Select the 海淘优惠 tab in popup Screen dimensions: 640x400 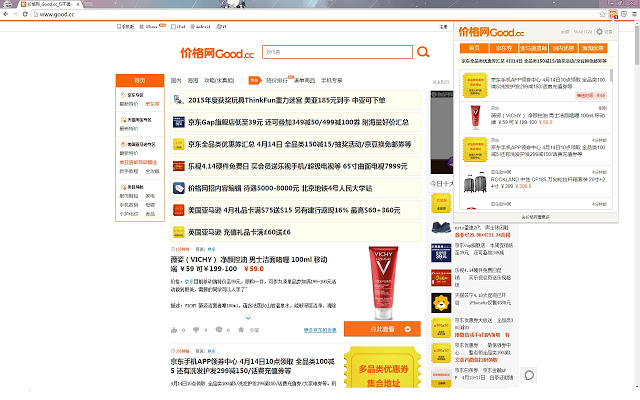click(593, 48)
